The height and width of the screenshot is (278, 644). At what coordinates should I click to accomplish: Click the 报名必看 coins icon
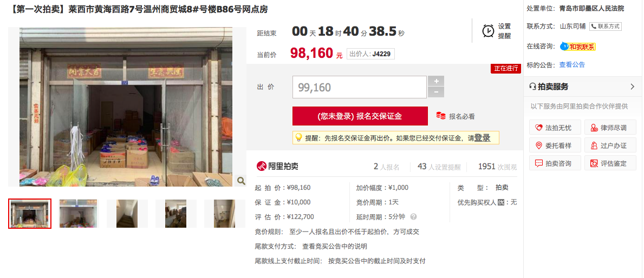pyautogui.click(x=441, y=116)
